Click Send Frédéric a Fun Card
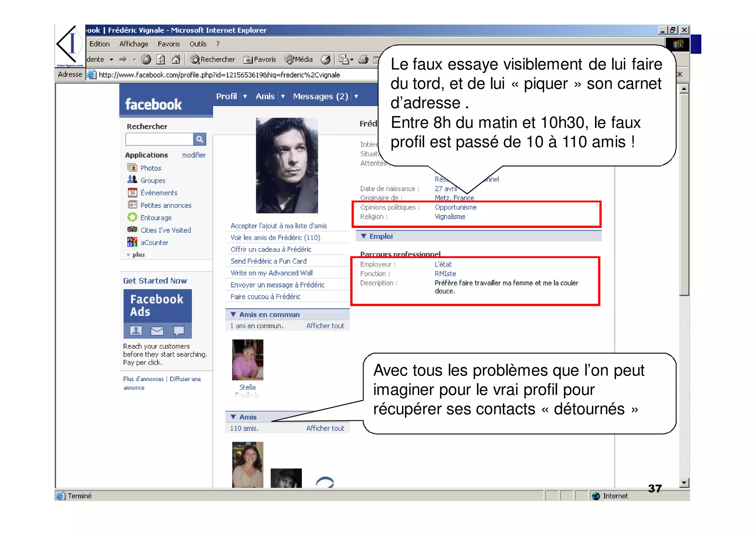 (268, 261)
